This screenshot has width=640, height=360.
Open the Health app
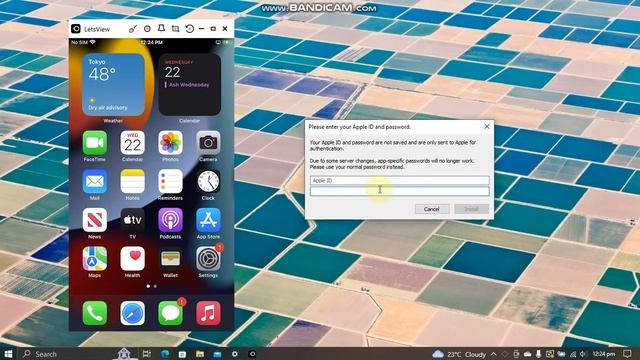[x=132, y=259]
